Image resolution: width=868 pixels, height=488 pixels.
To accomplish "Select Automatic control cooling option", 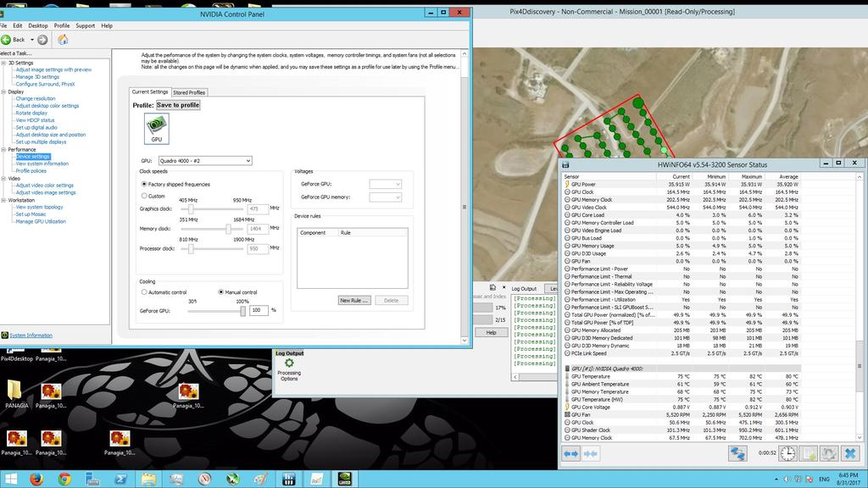I will pyautogui.click(x=144, y=292).
